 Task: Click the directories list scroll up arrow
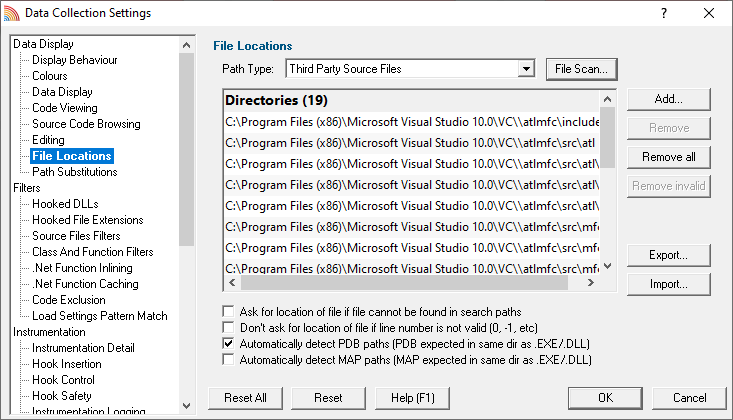pos(607,99)
